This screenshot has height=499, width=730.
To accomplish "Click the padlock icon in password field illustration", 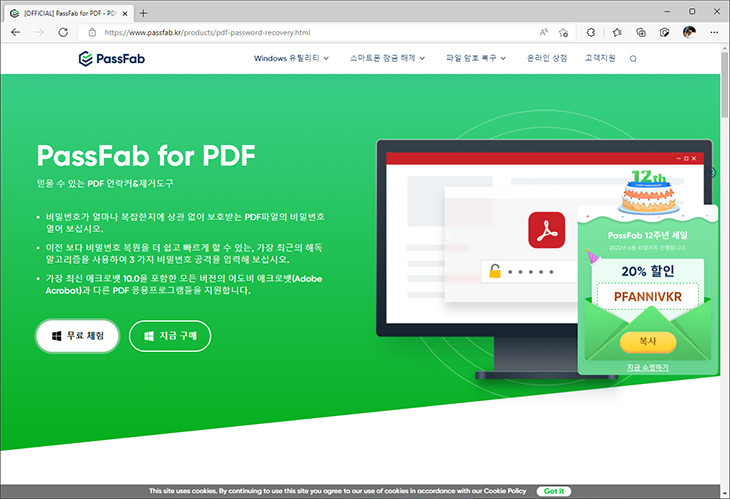I will coord(494,271).
